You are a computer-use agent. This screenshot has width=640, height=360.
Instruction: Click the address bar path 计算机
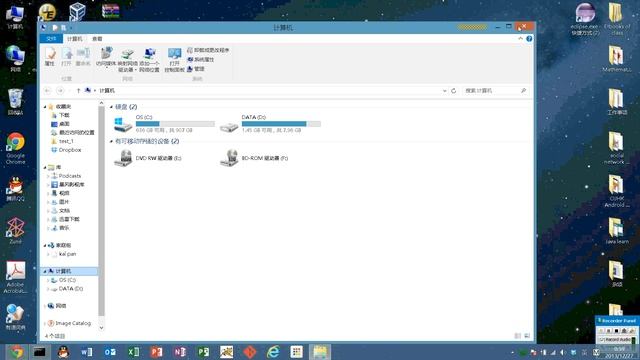point(107,91)
